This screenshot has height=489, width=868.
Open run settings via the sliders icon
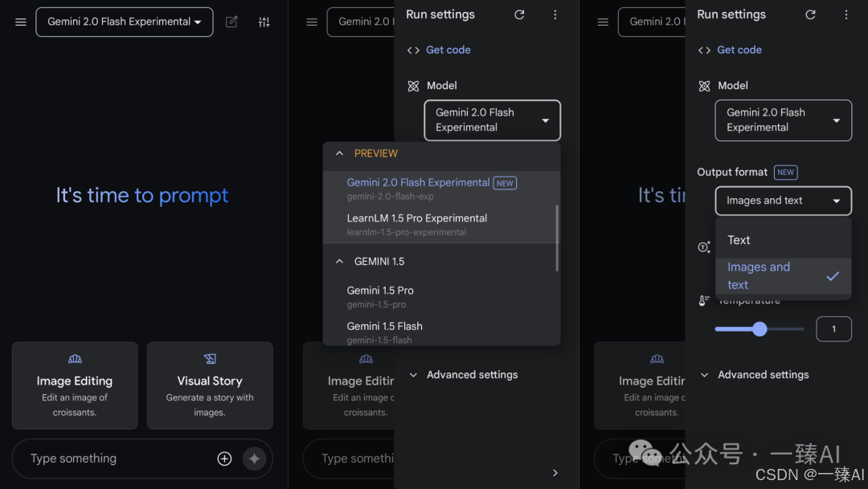264,22
